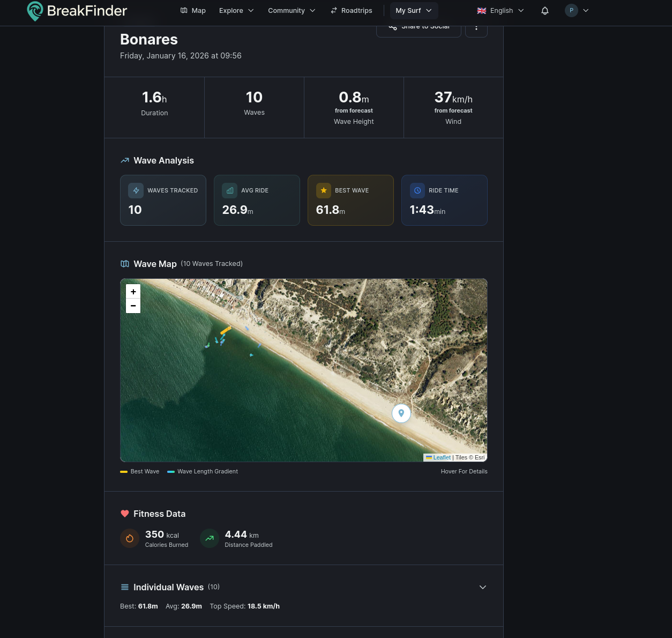
Task: Open the My Surf menu
Action: [x=414, y=10]
